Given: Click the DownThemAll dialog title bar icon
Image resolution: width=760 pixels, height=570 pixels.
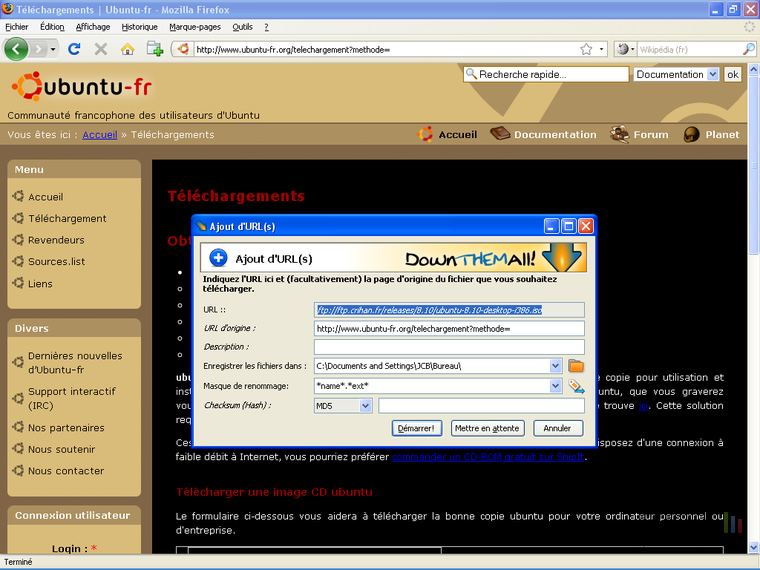Looking at the screenshot, I should [x=201, y=226].
